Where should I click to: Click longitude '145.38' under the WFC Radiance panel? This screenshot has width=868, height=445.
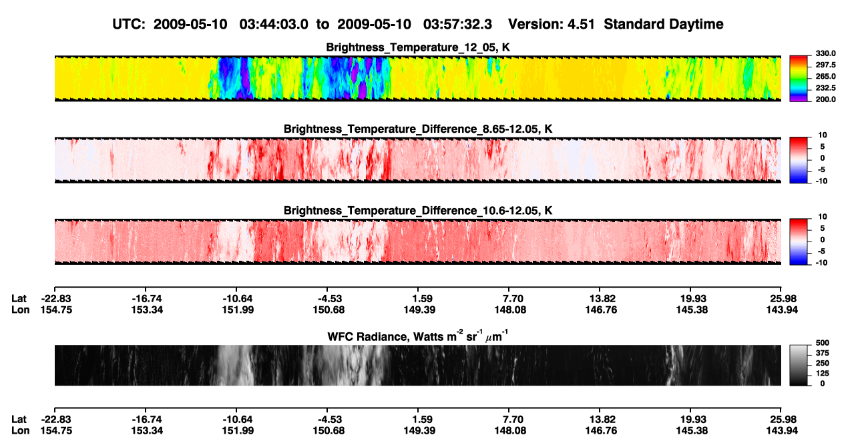691,430
